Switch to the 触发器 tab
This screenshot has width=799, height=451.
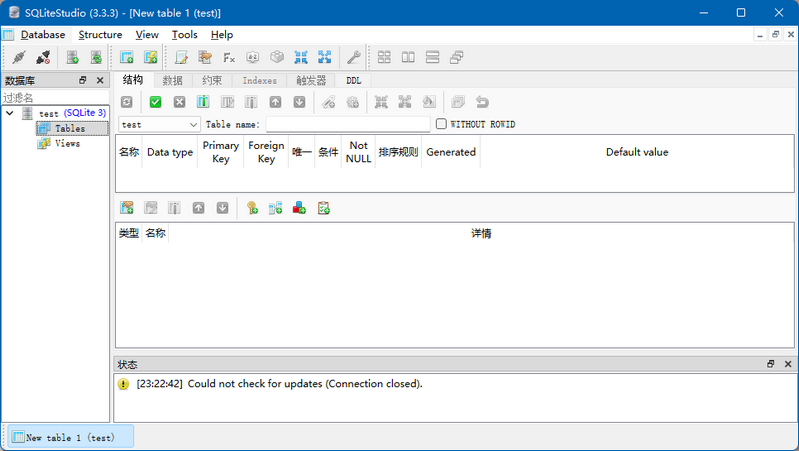coord(311,81)
